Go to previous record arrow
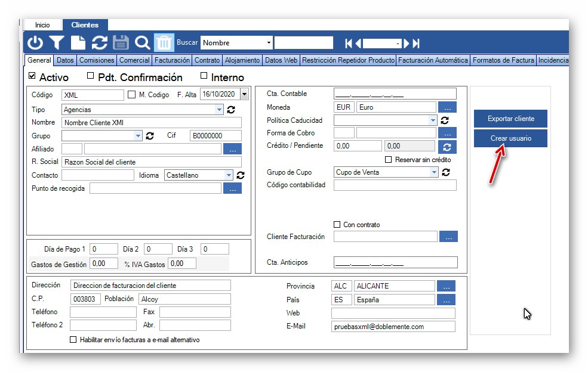The width and height of the screenshot is (588, 372). (358, 44)
